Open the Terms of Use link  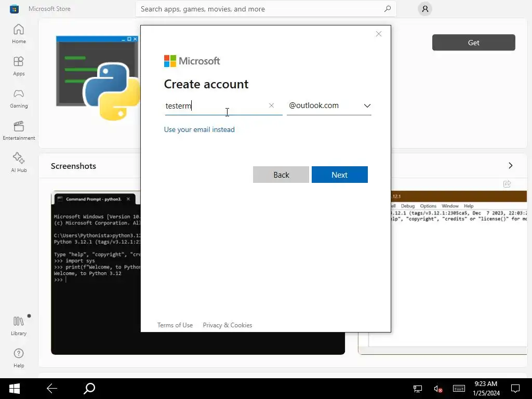(x=175, y=325)
